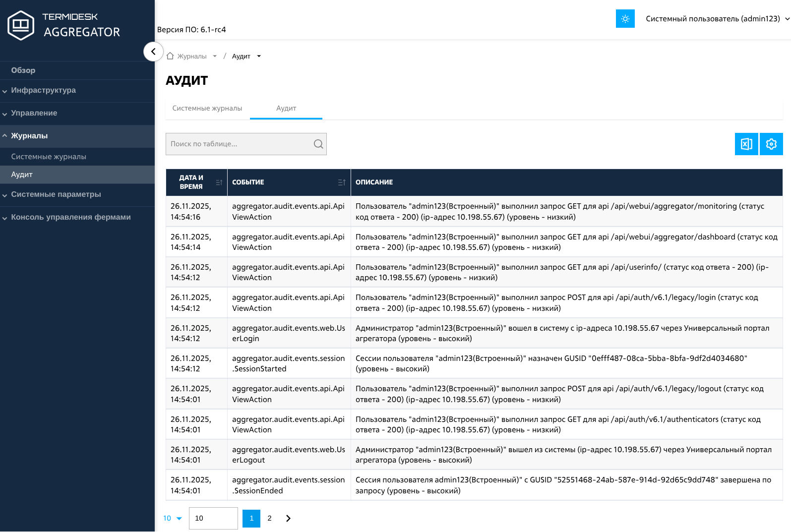Open table settings gear icon

tap(771, 144)
